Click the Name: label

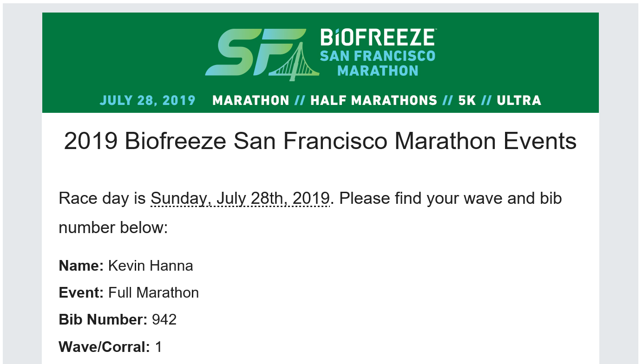(81, 266)
